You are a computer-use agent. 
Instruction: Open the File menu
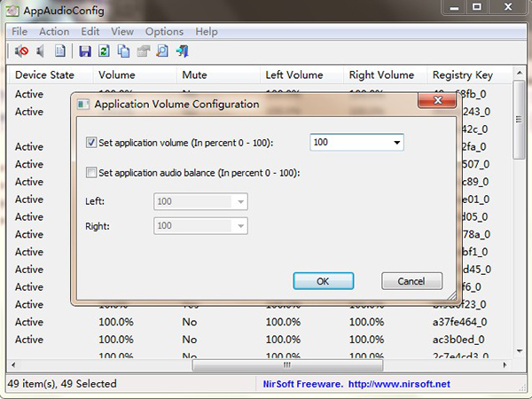pyautogui.click(x=20, y=32)
